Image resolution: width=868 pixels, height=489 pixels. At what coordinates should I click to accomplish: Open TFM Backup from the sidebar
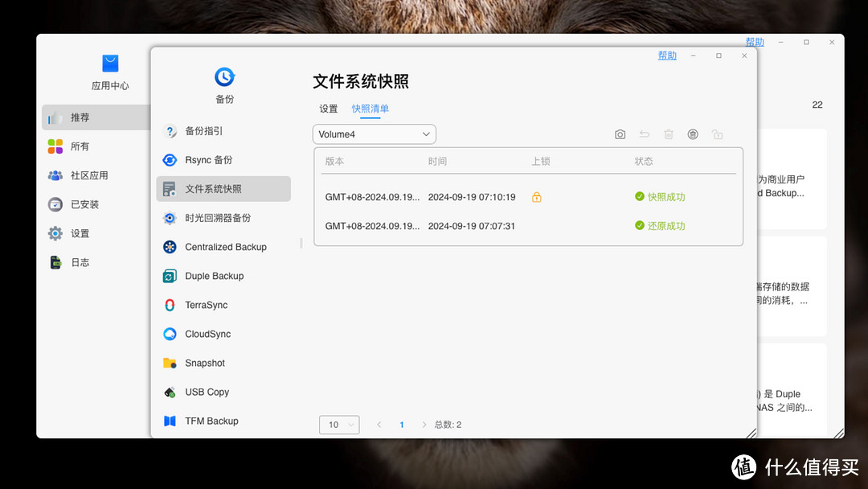click(169, 421)
